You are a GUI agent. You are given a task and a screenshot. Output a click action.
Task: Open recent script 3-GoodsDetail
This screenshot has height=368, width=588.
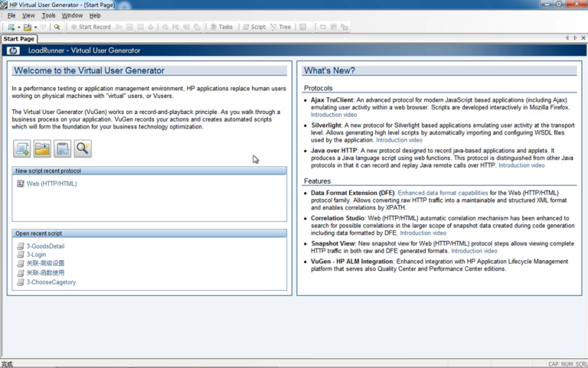click(x=45, y=246)
